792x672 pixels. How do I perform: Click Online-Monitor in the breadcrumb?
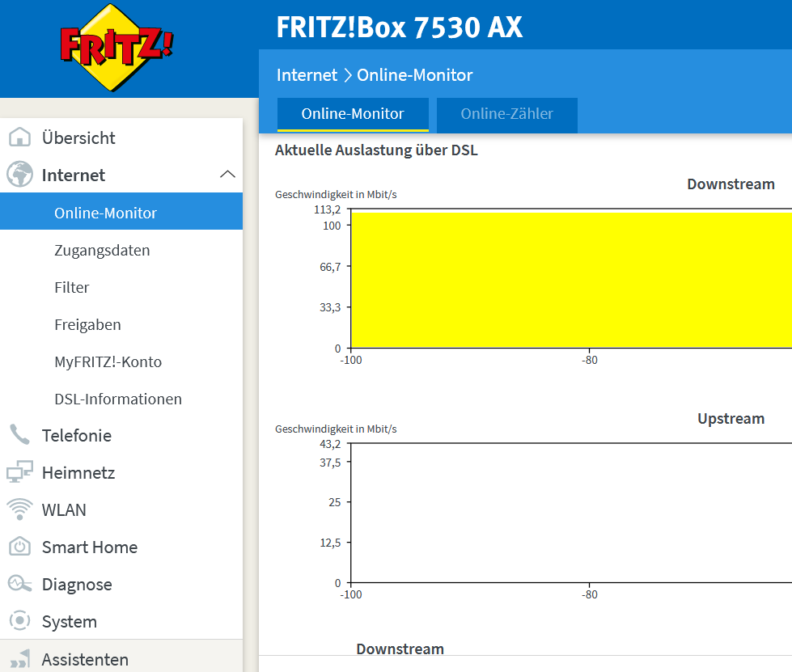point(415,74)
